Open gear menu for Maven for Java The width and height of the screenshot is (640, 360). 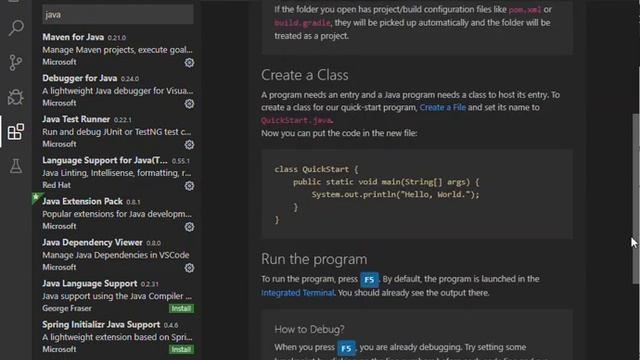click(x=189, y=62)
